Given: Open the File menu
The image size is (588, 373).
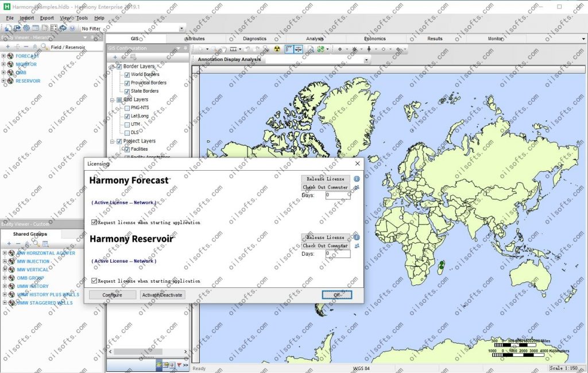Looking at the screenshot, I should tap(10, 18).
